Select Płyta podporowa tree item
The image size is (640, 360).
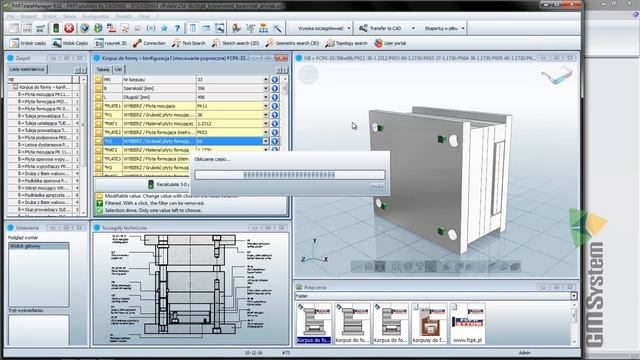click(x=43, y=138)
